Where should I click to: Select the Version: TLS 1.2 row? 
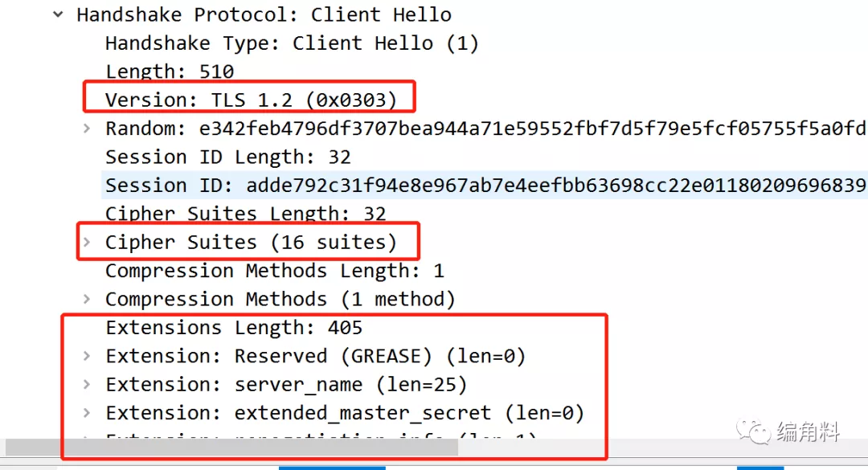251,100
